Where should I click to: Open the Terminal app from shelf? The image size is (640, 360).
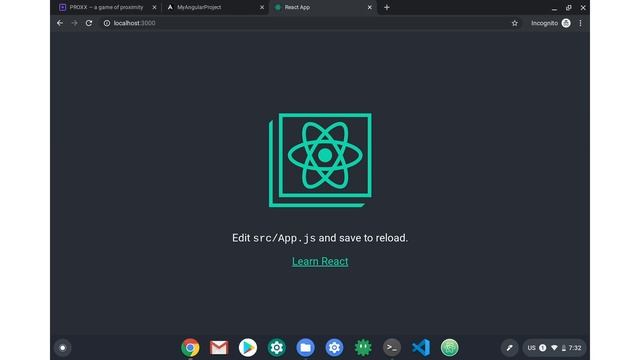pos(392,348)
